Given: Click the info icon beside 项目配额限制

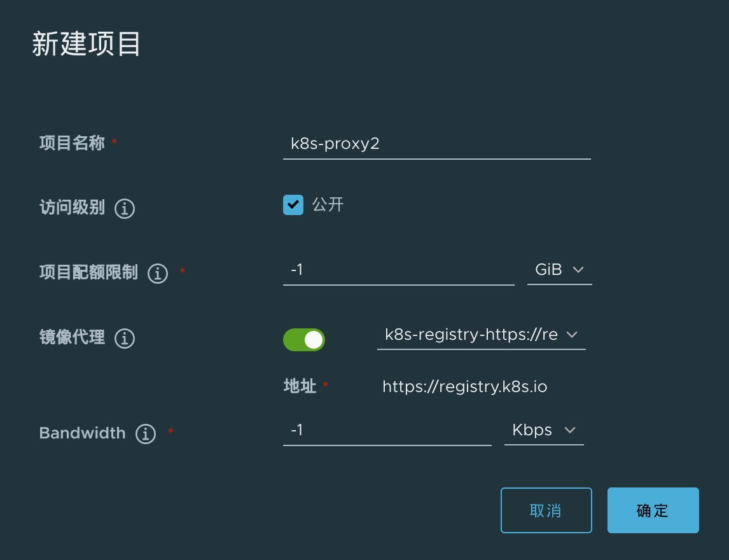Looking at the screenshot, I should pyautogui.click(x=158, y=273).
